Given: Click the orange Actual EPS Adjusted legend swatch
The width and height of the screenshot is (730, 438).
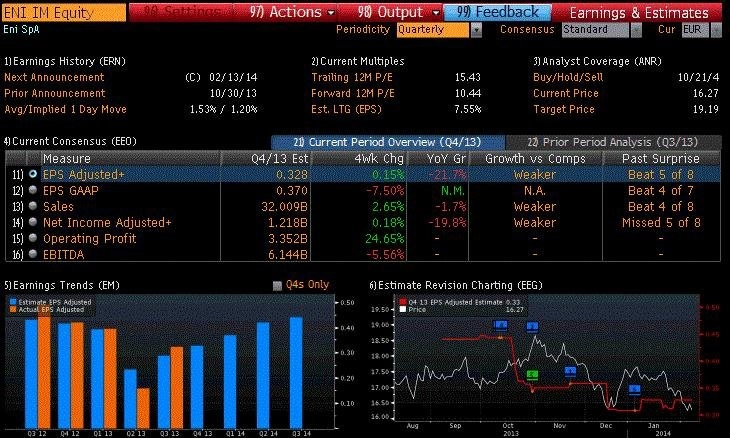Looking at the screenshot, I should [x=13, y=309].
